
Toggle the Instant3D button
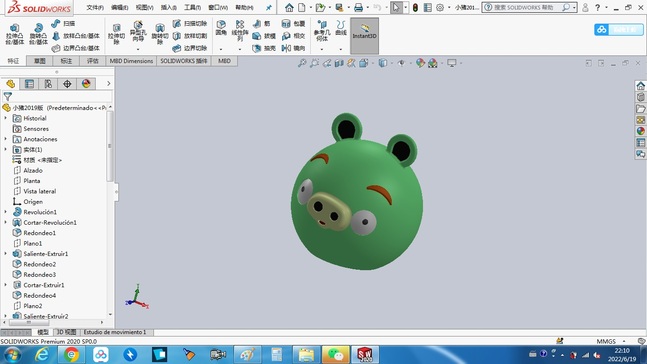click(x=364, y=35)
